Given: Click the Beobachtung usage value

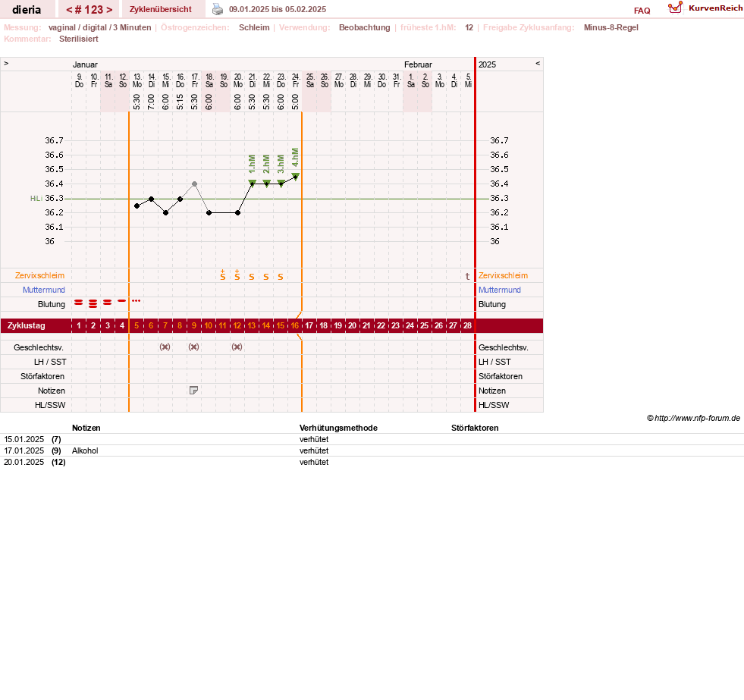Looking at the screenshot, I should (364, 27).
